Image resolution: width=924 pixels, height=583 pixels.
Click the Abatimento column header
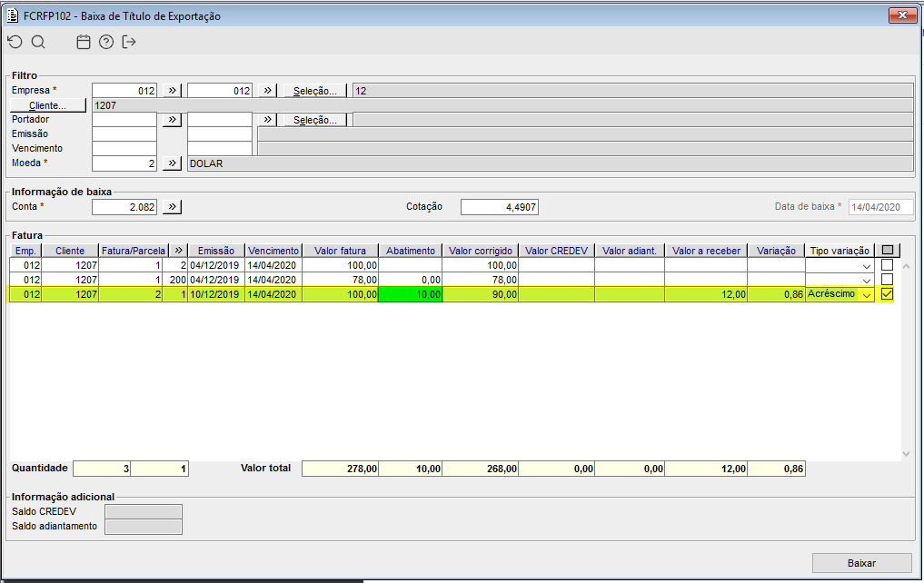coord(410,251)
